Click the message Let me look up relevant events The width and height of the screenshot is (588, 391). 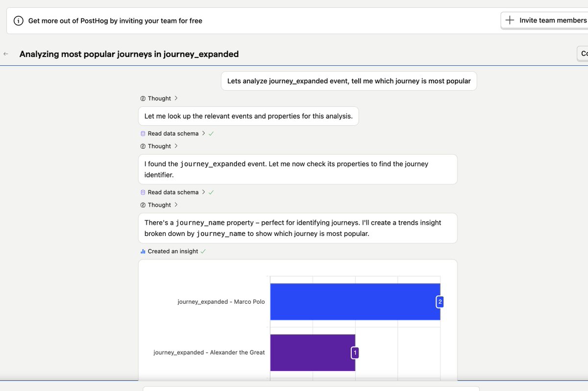point(248,116)
